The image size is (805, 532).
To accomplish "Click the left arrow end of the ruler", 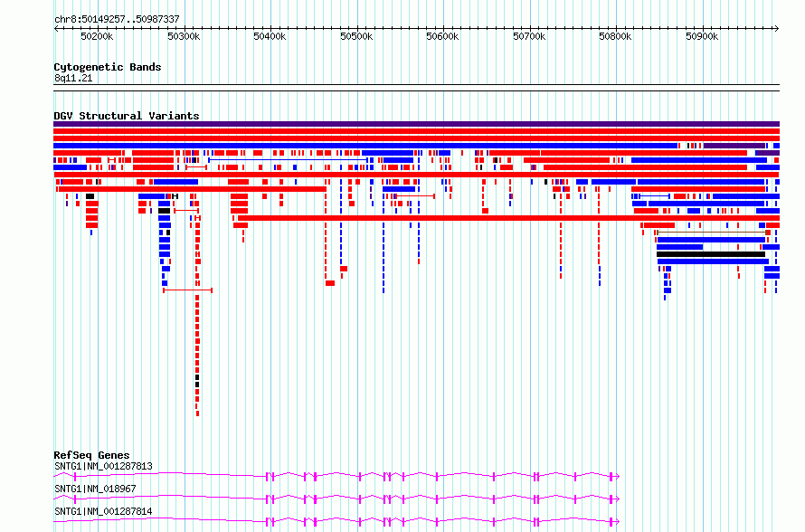I will 56,28.
